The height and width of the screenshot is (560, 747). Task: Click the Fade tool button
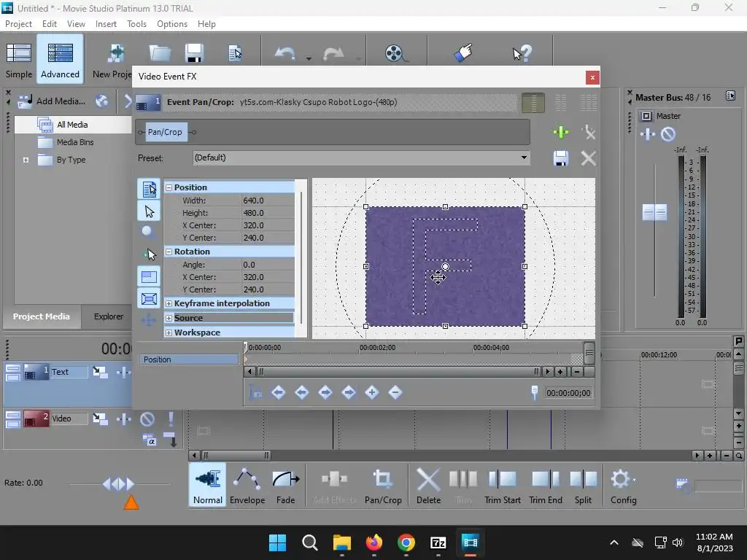285,486
